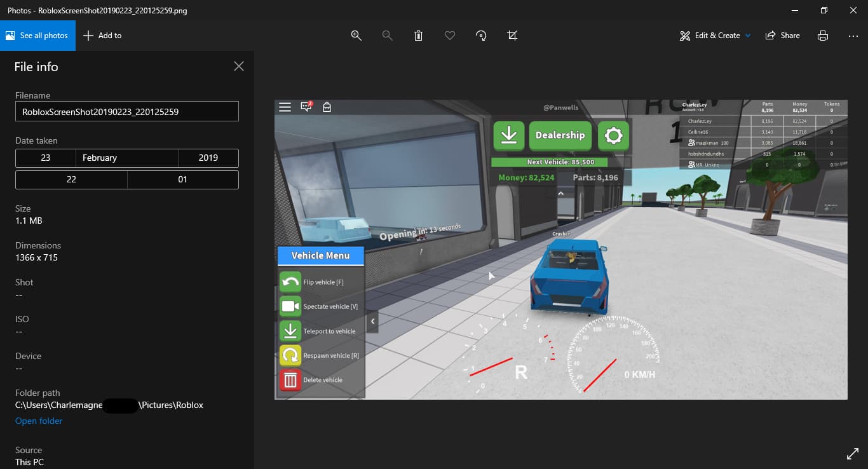Viewport: 868px width, 469px height.
Task: Click the See all photos button
Action: [37, 36]
